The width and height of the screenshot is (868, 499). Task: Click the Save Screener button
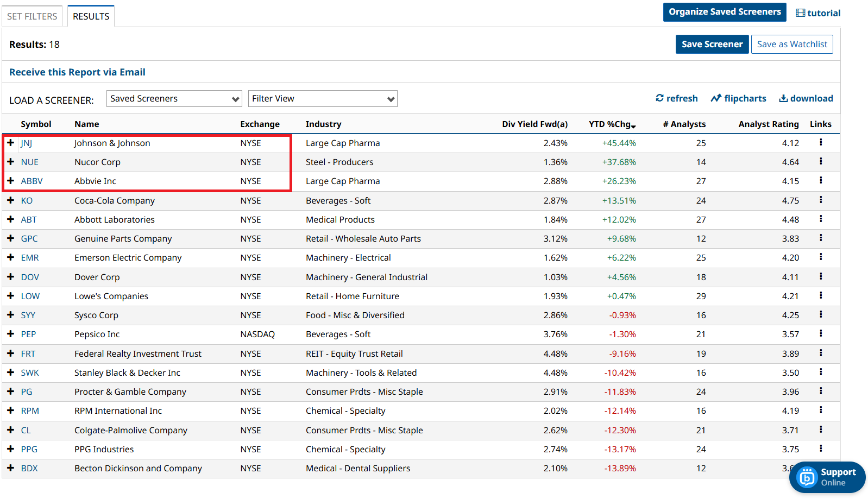coord(712,45)
